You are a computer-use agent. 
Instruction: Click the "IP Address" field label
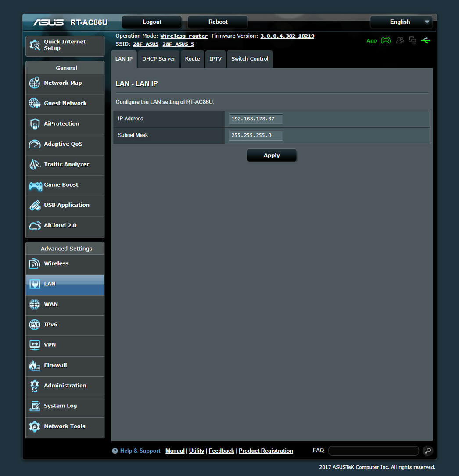130,119
